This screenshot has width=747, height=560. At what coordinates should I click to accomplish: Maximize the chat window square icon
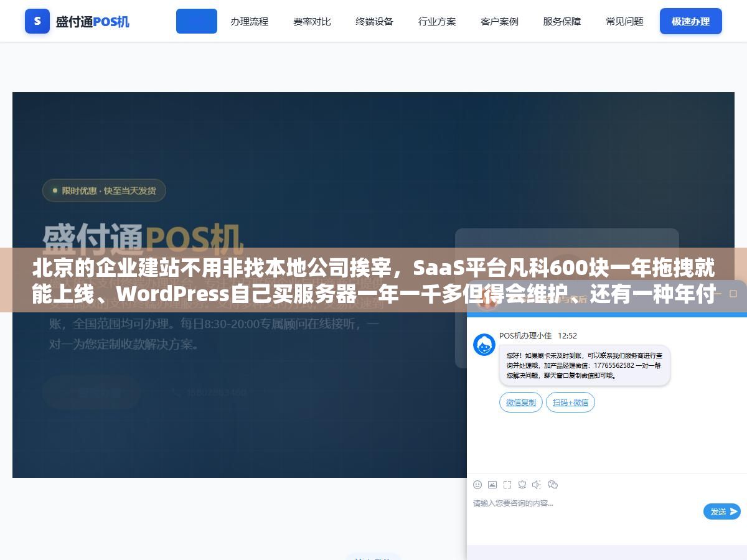click(733, 293)
